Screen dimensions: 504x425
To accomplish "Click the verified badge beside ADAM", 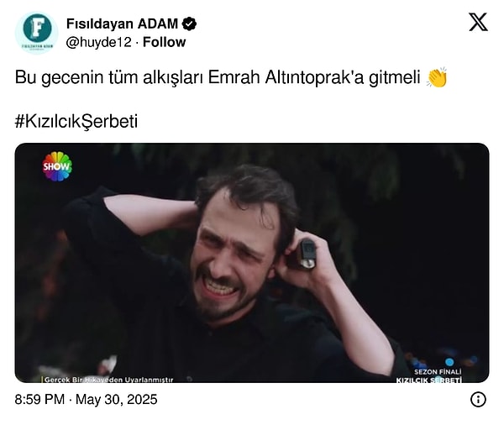I will (x=189, y=24).
